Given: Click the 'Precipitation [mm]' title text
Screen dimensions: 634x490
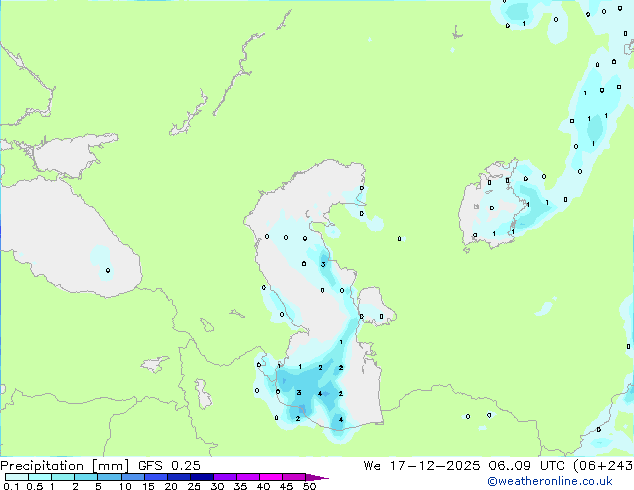Looking at the screenshot, I should click(65, 466).
